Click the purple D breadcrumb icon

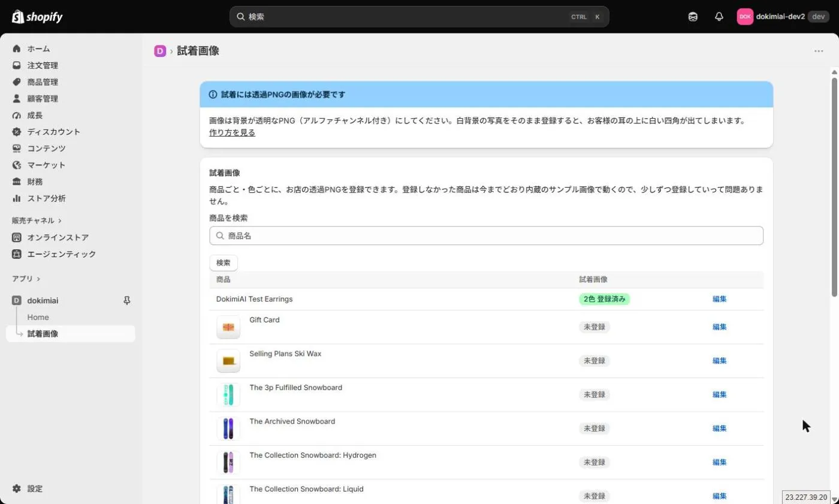160,51
